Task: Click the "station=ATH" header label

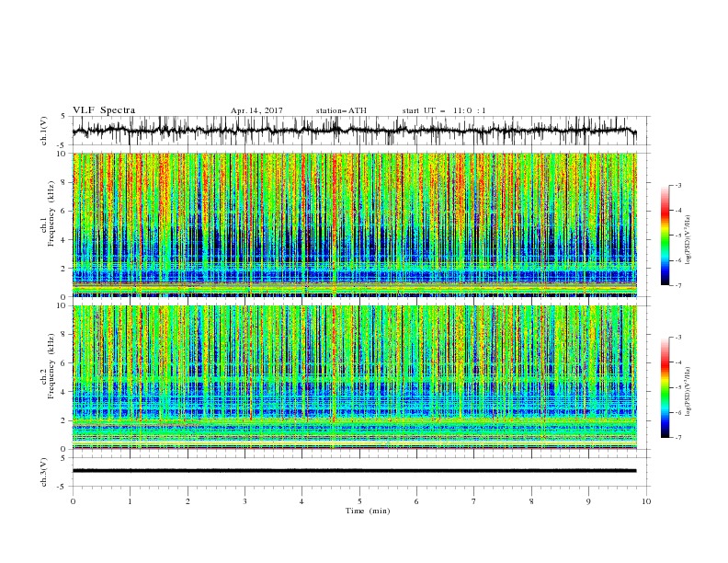Action: [x=341, y=110]
